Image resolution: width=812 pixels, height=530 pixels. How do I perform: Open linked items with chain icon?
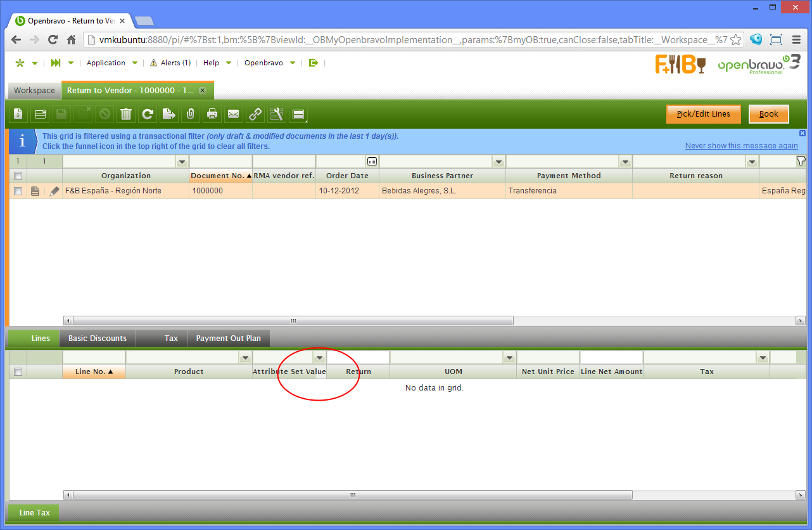[255, 114]
